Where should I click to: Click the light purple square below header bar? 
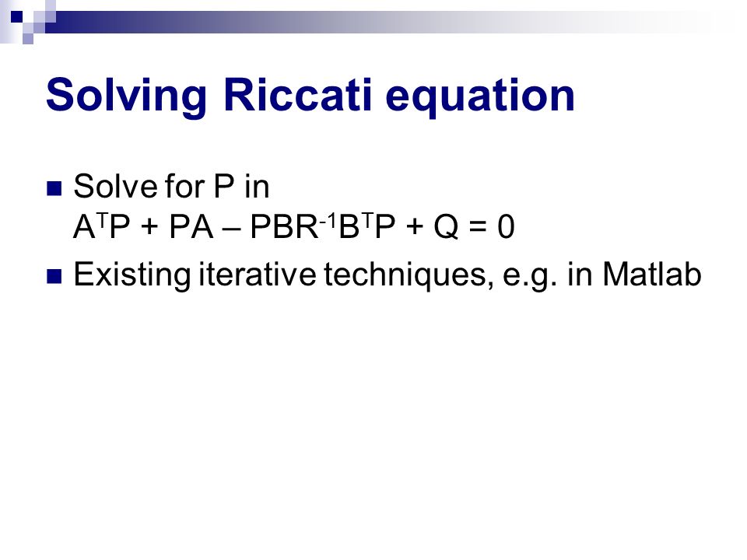pyautogui.click(x=28, y=39)
